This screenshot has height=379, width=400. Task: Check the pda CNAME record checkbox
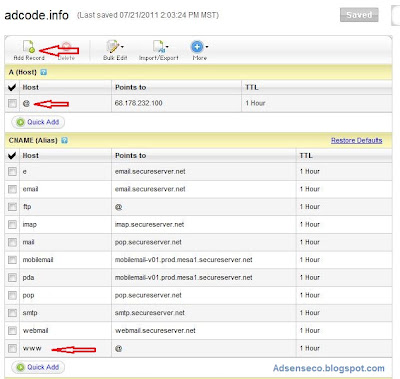pyautogui.click(x=12, y=277)
